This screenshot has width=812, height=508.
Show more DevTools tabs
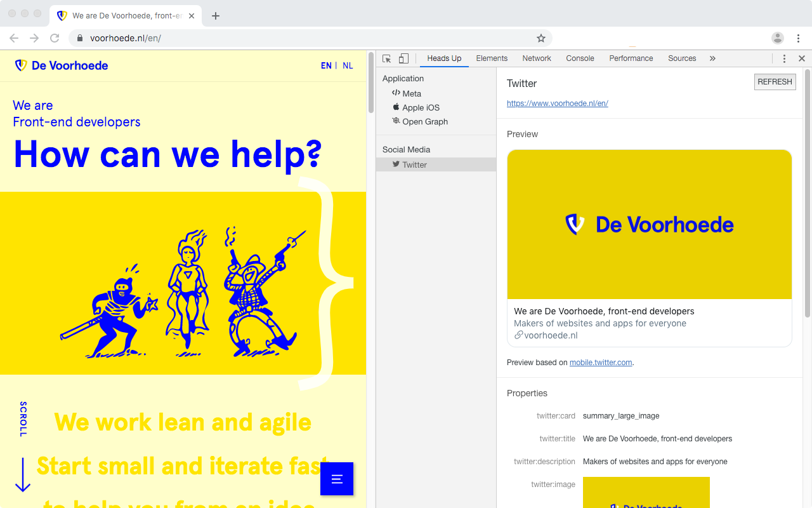pyautogui.click(x=712, y=58)
